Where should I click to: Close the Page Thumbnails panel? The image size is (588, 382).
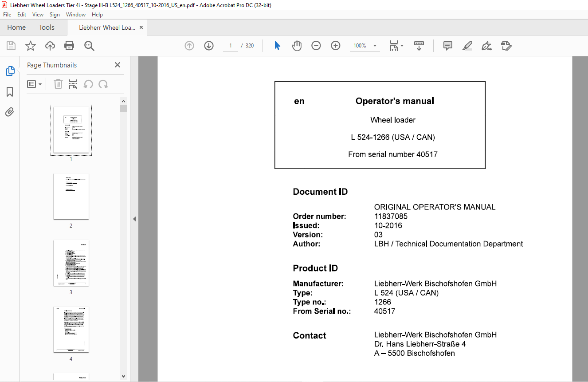[x=118, y=65]
